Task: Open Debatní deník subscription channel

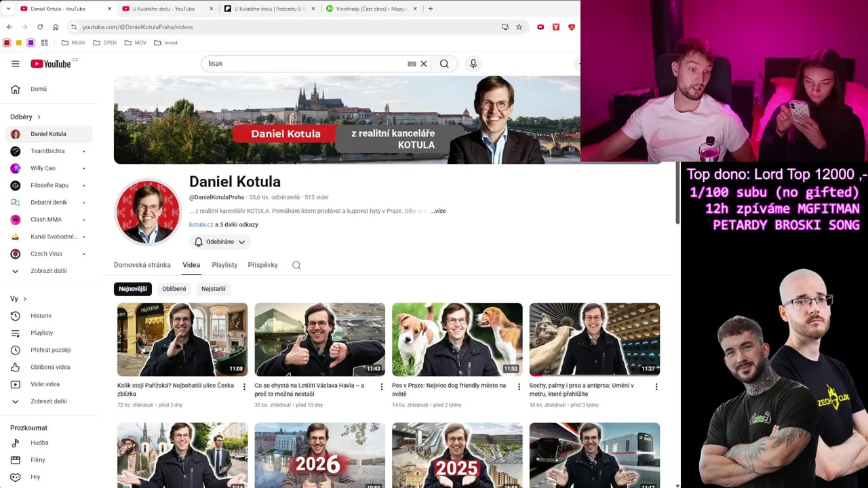Action: click(49, 203)
